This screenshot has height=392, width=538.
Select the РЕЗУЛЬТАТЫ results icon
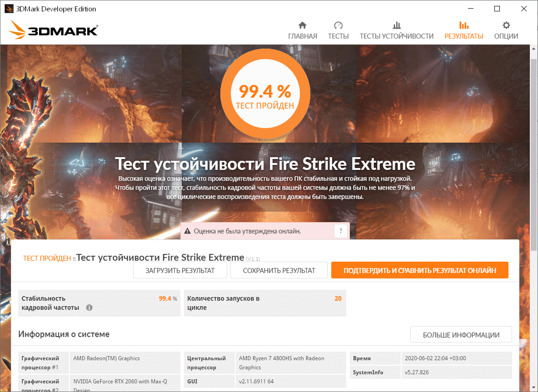(x=464, y=25)
